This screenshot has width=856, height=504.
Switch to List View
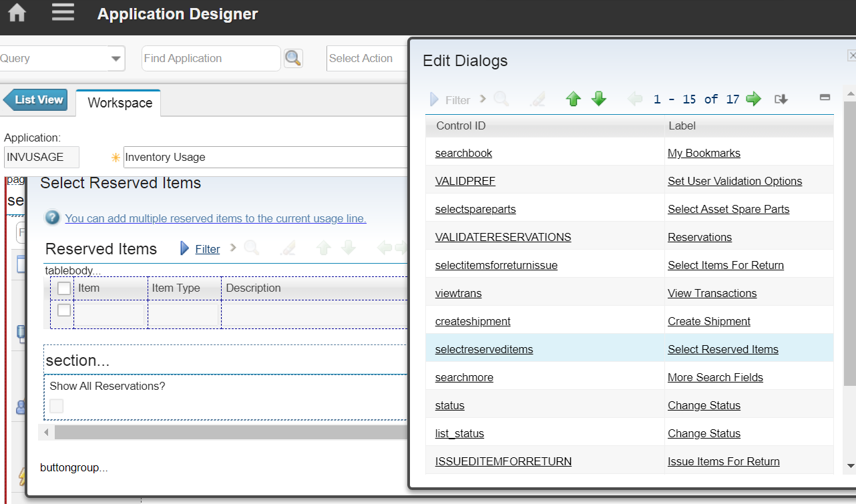click(37, 99)
